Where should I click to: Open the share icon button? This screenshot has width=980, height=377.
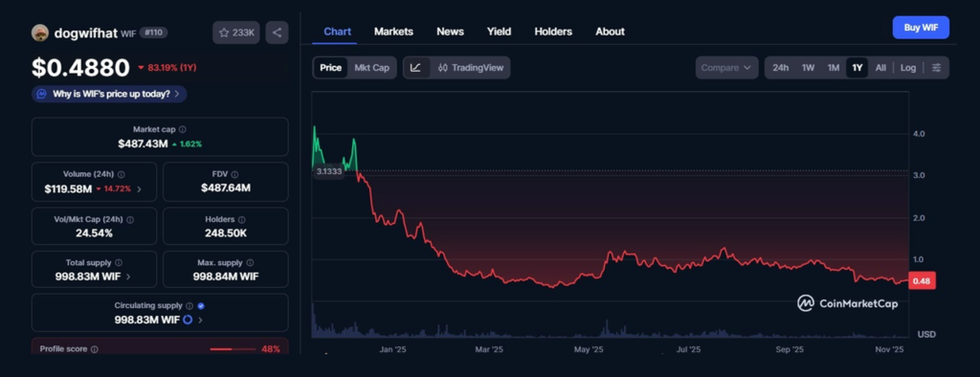click(277, 33)
